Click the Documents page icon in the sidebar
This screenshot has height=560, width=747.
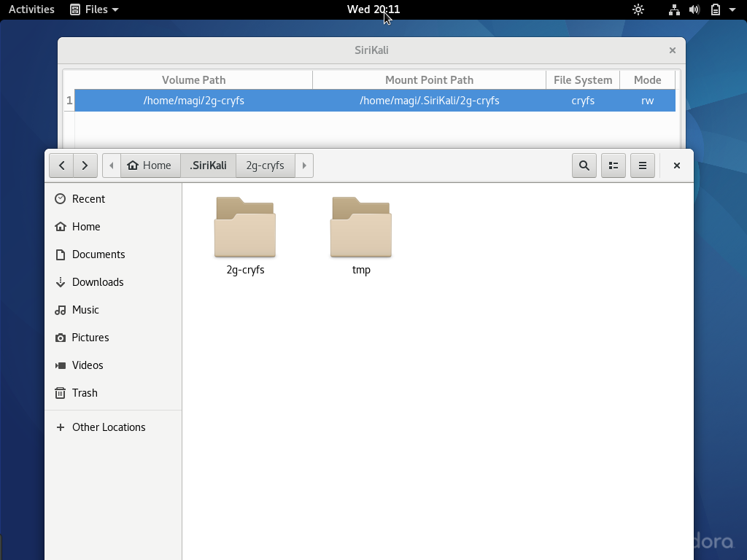60,254
